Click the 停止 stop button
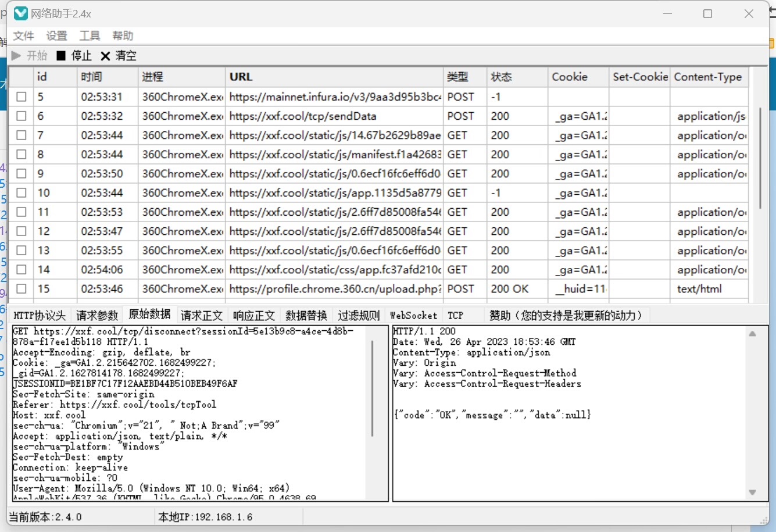776x532 pixels. (x=74, y=56)
